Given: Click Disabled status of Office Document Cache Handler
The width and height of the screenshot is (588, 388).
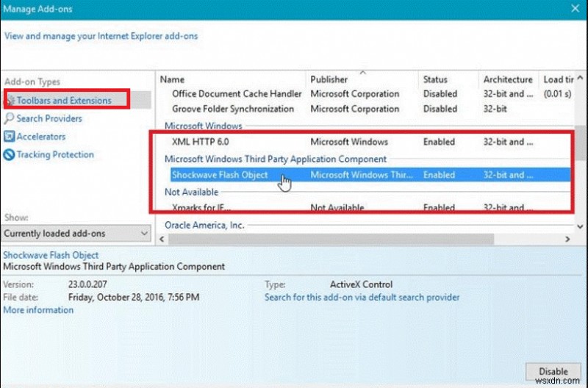Looking at the screenshot, I should coord(440,94).
